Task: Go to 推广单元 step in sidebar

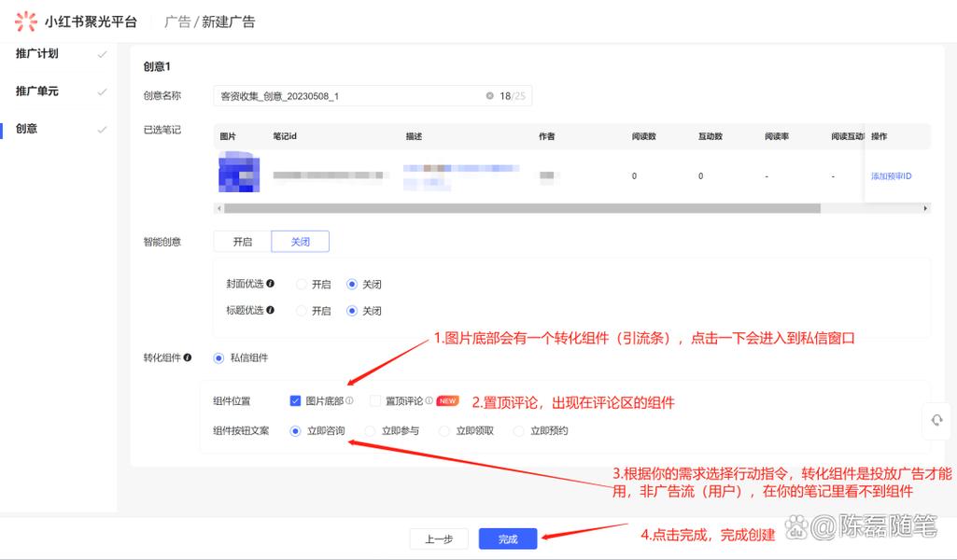Action: point(37,91)
